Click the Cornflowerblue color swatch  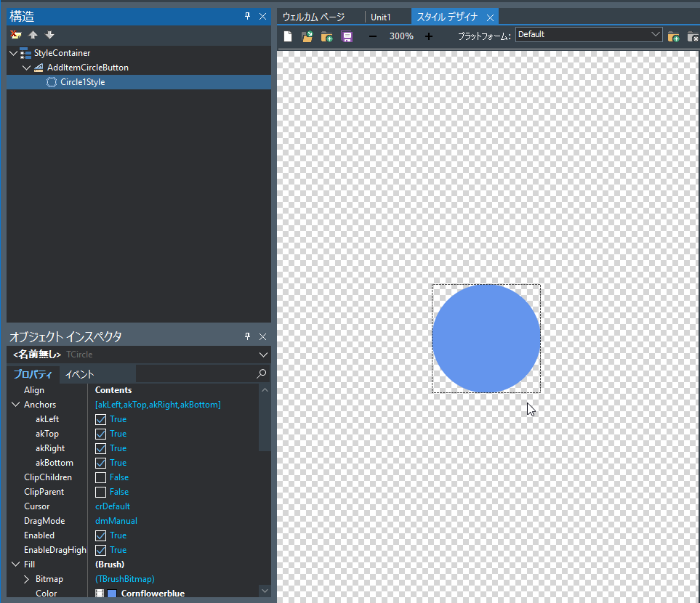point(112,593)
